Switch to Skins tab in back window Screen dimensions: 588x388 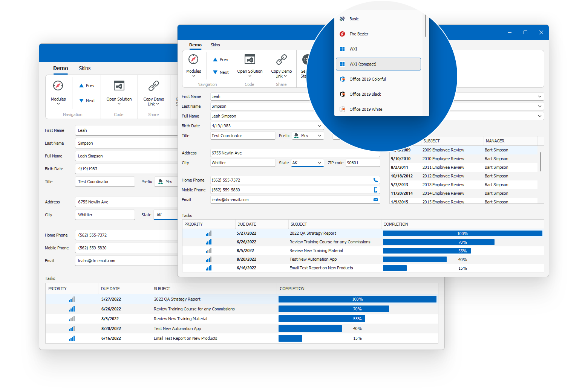coord(84,68)
